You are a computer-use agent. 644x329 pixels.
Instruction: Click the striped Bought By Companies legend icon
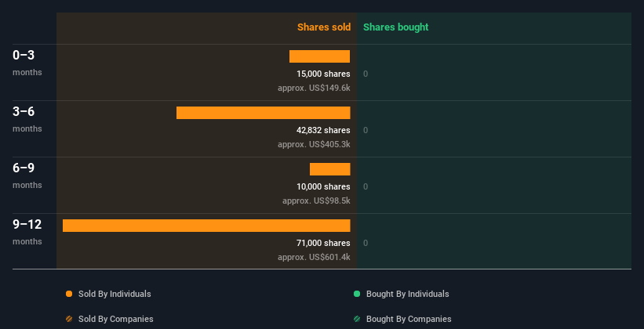(x=357, y=319)
